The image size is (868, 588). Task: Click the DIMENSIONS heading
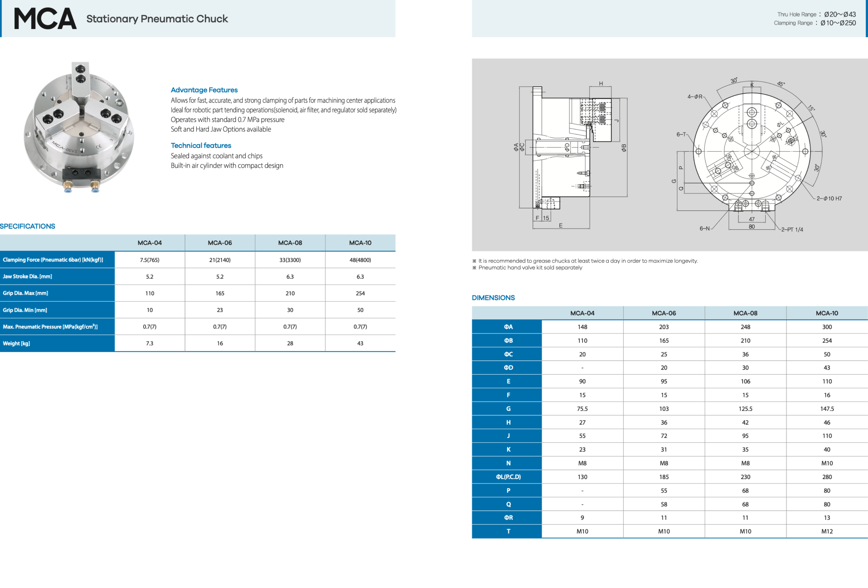click(x=493, y=297)
